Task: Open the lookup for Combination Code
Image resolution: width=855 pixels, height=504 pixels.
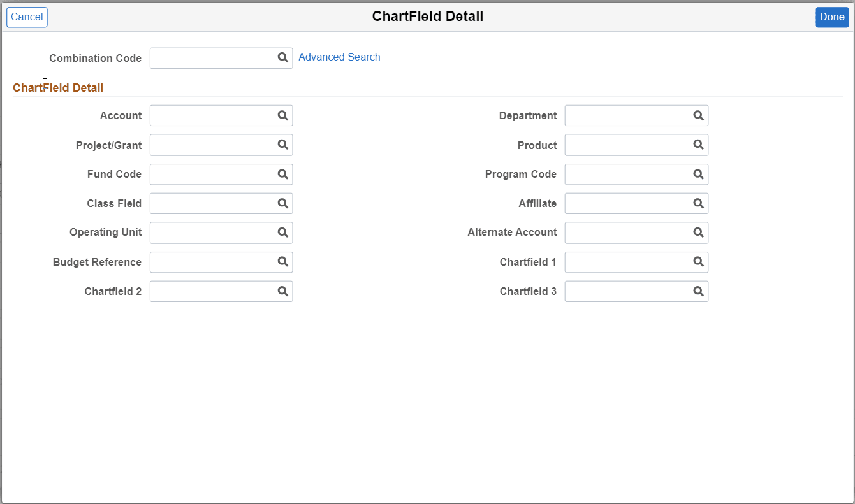Action: click(283, 58)
